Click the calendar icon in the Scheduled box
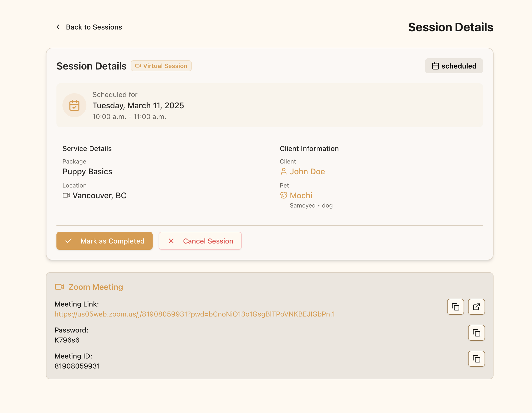This screenshot has height=413, width=532. coord(74,105)
